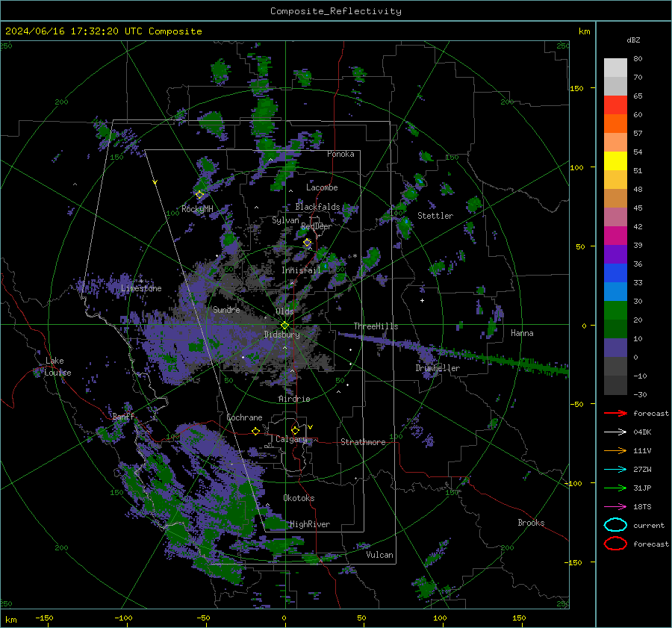Click the Innisfail town label
672x628 pixels.
[x=301, y=270]
